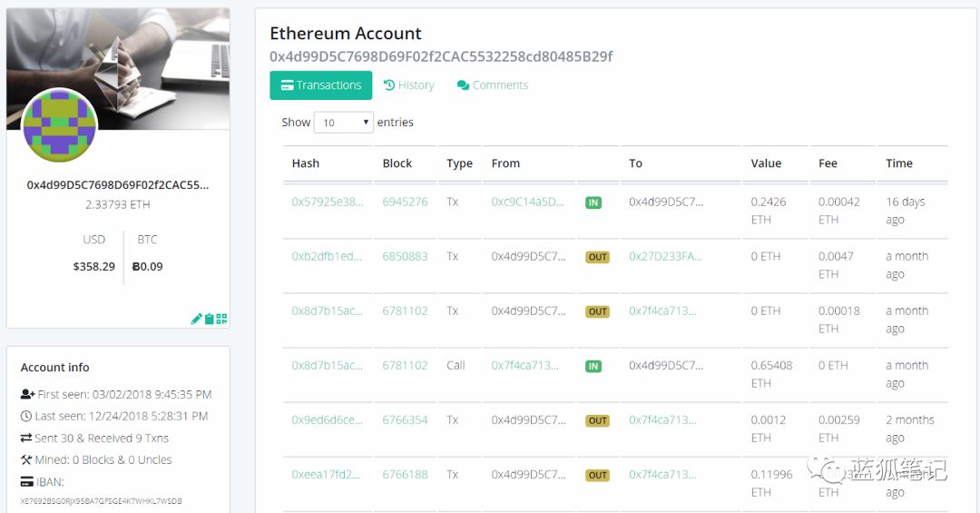
Task: Sort table by Hash column
Action: [306, 163]
